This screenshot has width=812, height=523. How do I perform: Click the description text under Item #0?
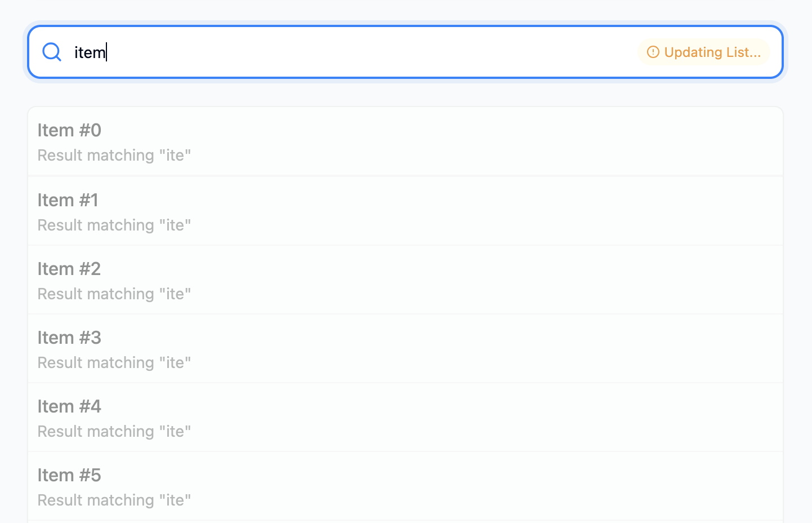tap(114, 156)
